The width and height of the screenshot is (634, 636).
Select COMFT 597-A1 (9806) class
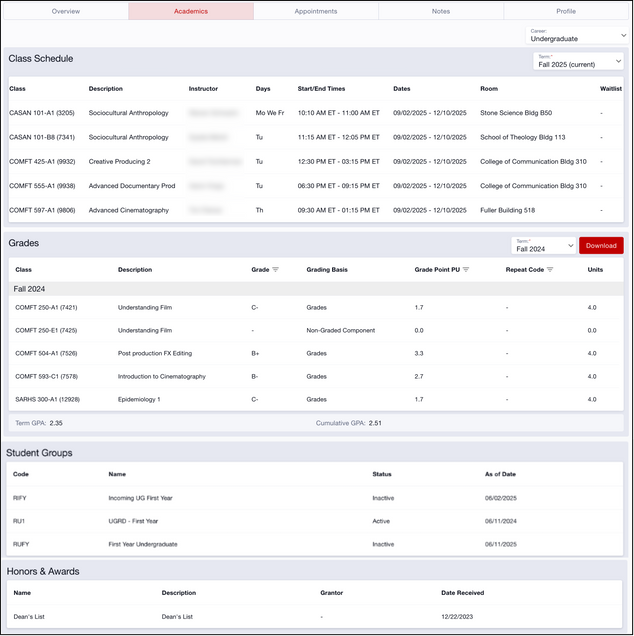coord(42,211)
